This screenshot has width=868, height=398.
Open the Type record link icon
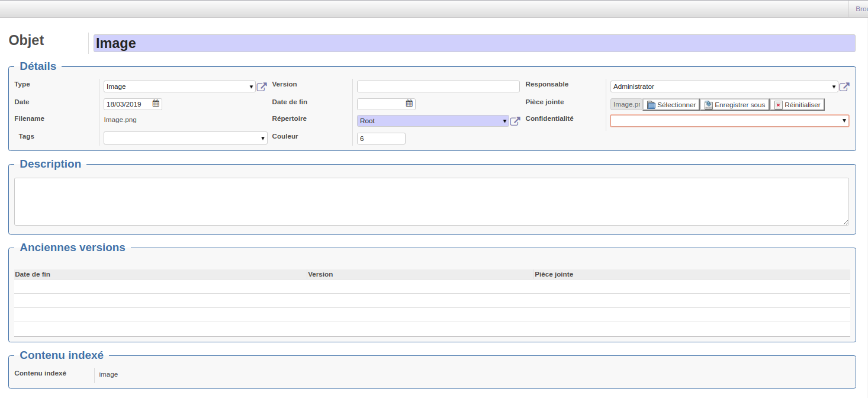tap(262, 87)
